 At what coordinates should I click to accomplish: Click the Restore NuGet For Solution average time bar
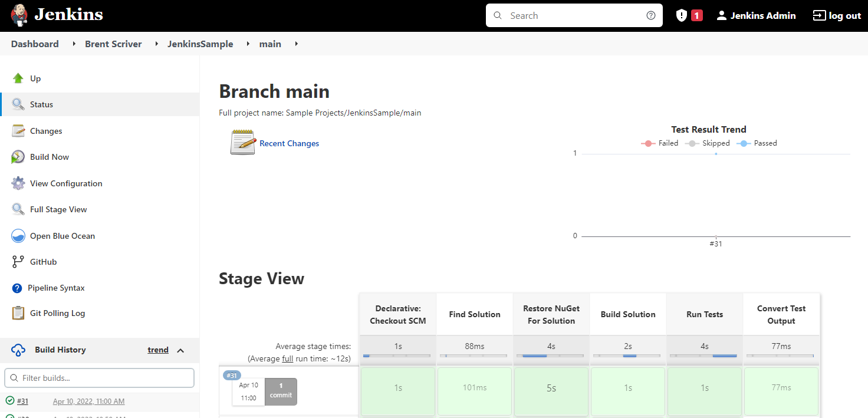550,356
